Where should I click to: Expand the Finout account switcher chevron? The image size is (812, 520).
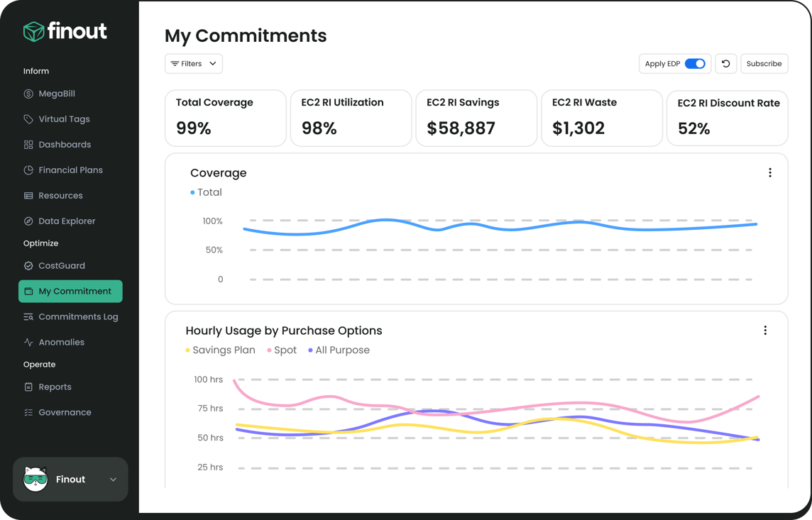113,480
